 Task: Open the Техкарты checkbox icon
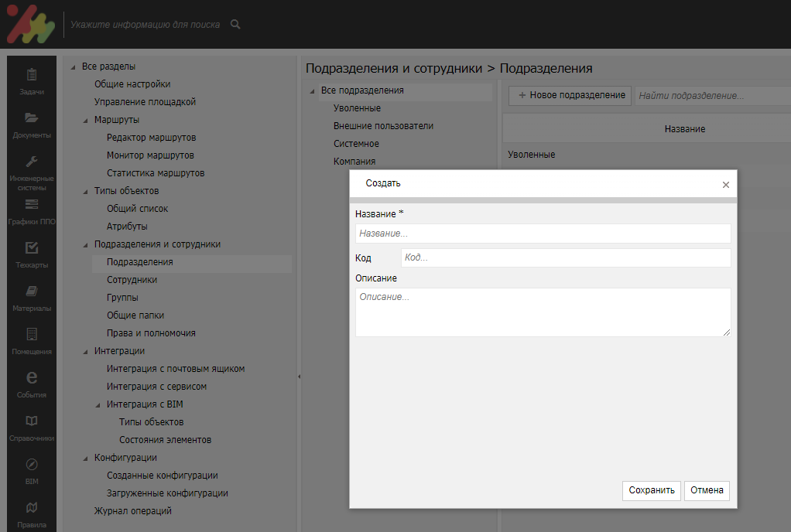tap(31, 247)
